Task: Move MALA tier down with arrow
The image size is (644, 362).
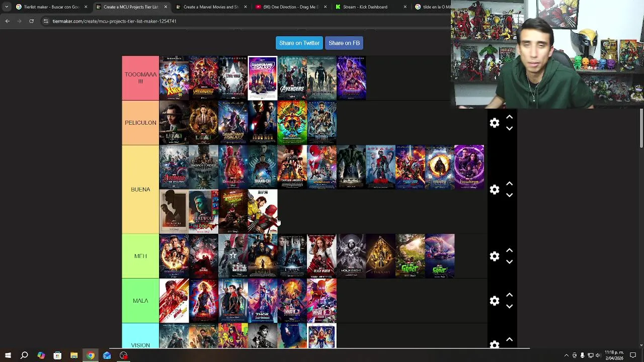Action: (x=509, y=306)
